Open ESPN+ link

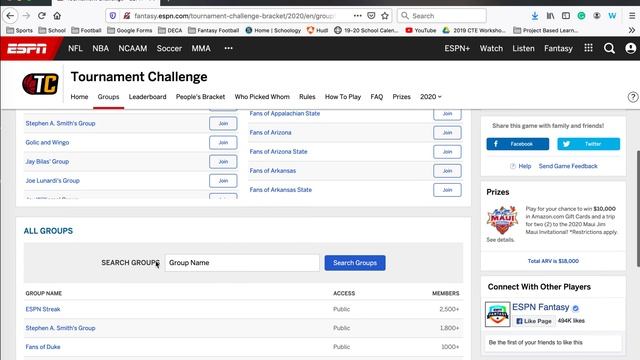(x=457, y=48)
